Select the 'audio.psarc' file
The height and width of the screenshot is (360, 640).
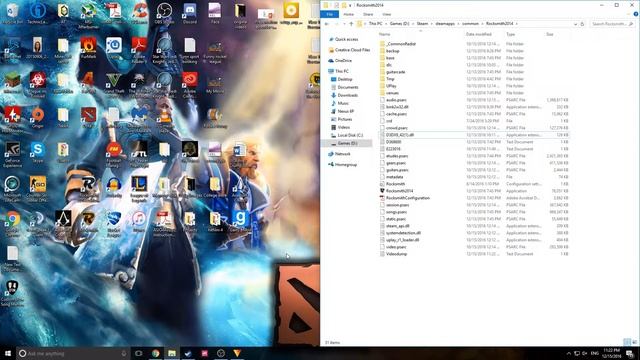pos(473,100)
